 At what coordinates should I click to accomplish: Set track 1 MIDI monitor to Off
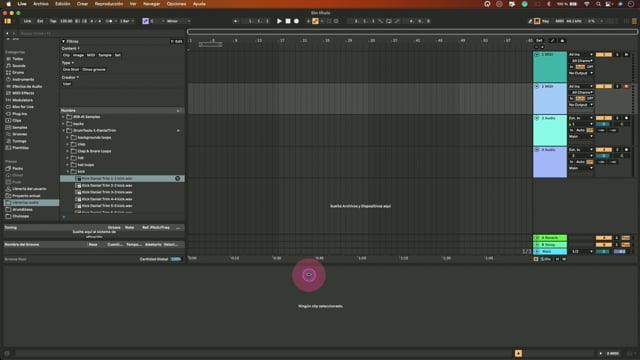590,67
